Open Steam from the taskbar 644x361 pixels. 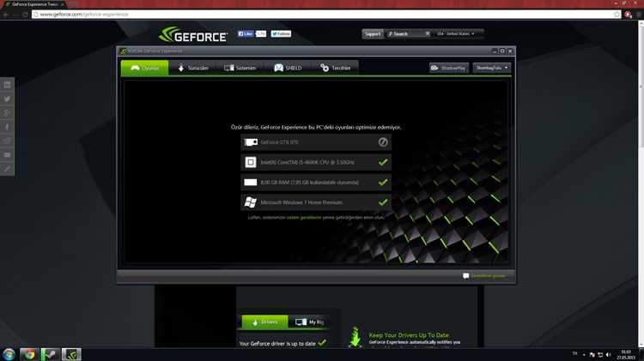50,354
